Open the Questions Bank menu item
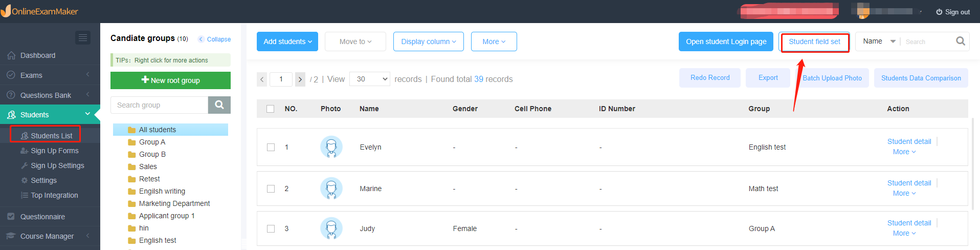Viewport: 980px width, 250px height. point(50,95)
